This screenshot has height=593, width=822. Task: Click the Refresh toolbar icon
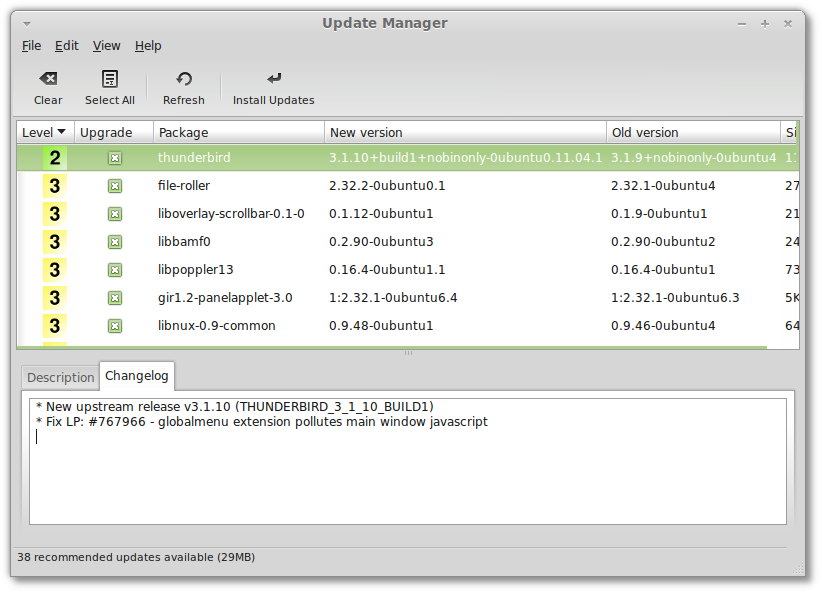click(183, 79)
